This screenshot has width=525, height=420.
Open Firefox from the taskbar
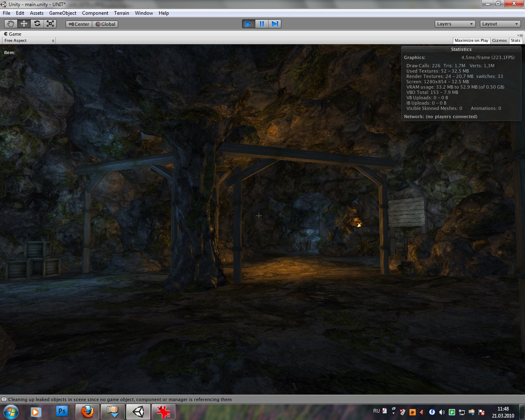coord(87,411)
